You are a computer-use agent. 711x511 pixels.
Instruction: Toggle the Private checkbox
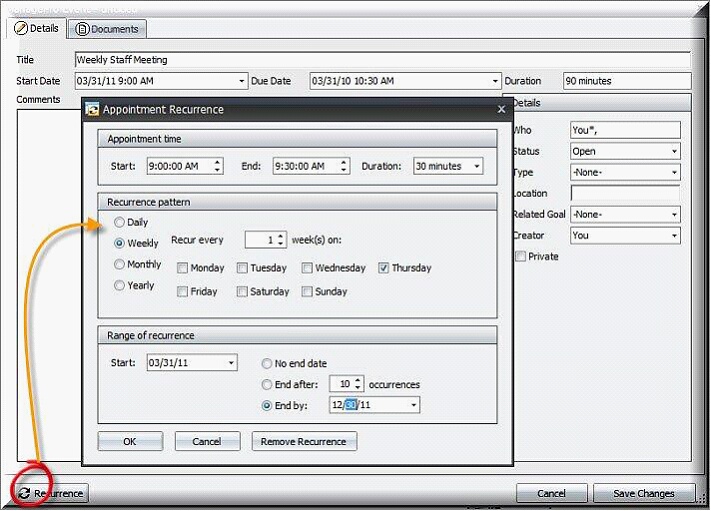pyautogui.click(x=520, y=257)
